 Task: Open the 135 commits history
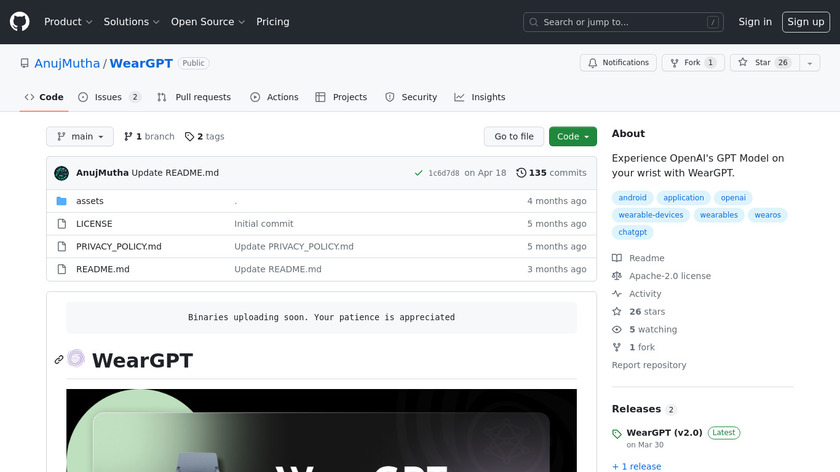551,173
